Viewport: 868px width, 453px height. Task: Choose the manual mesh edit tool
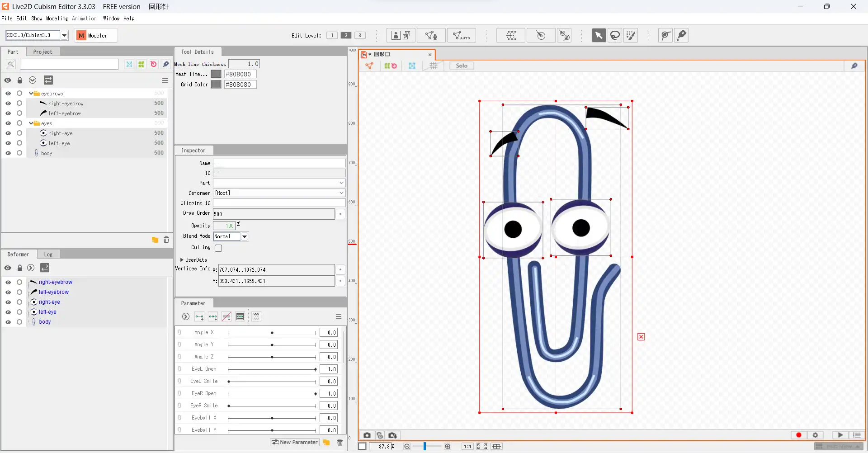pyautogui.click(x=431, y=35)
